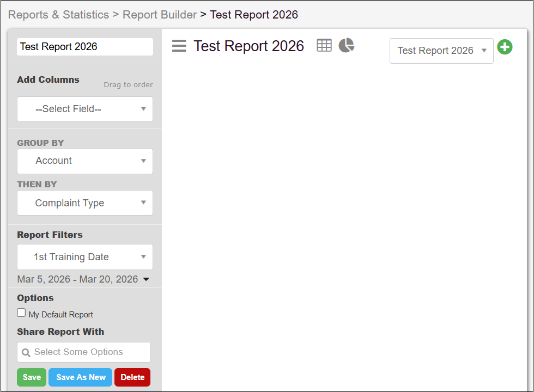Viewport: 534px width, 392px height.
Task: Click the Options heading
Action: (35, 298)
